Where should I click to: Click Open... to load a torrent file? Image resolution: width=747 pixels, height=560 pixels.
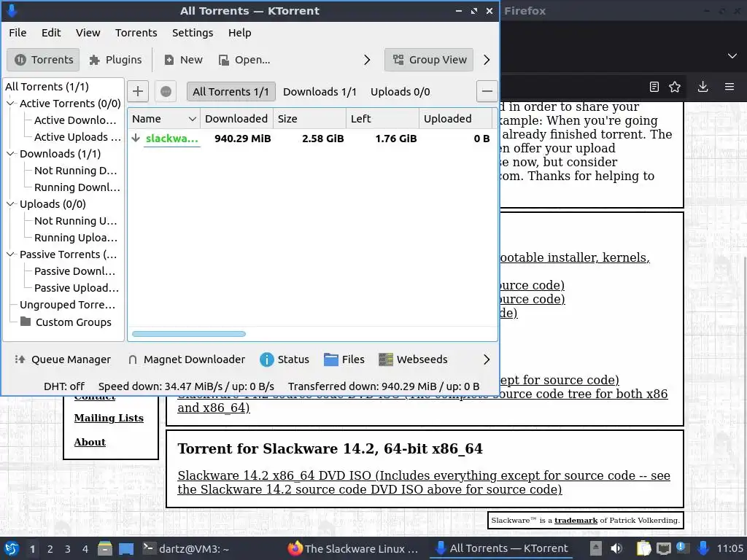pyautogui.click(x=244, y=60)
